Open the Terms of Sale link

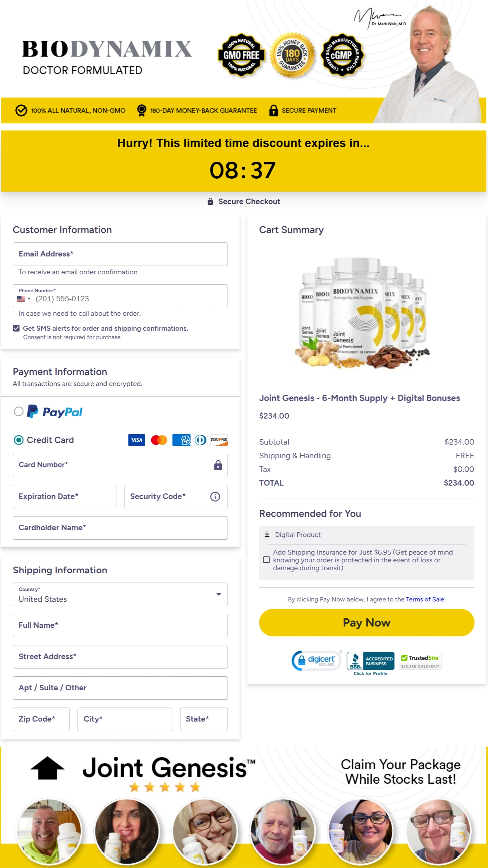point(425,599)
